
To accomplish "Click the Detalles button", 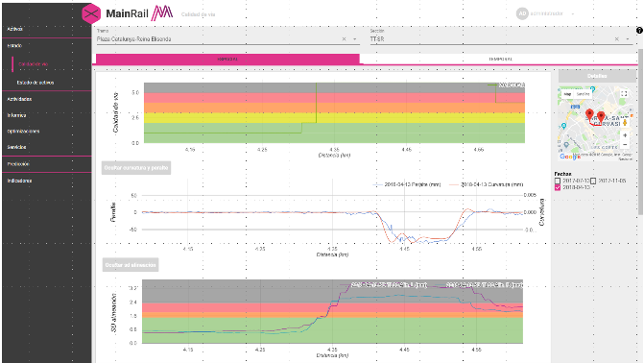I will tap(597, 76).
